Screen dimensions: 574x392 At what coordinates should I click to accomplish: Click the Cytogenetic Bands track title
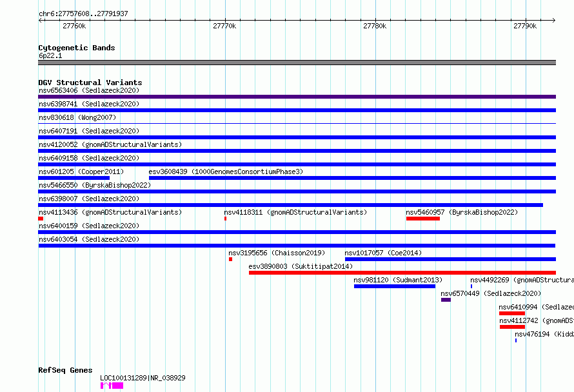click(x=77, y=48)
